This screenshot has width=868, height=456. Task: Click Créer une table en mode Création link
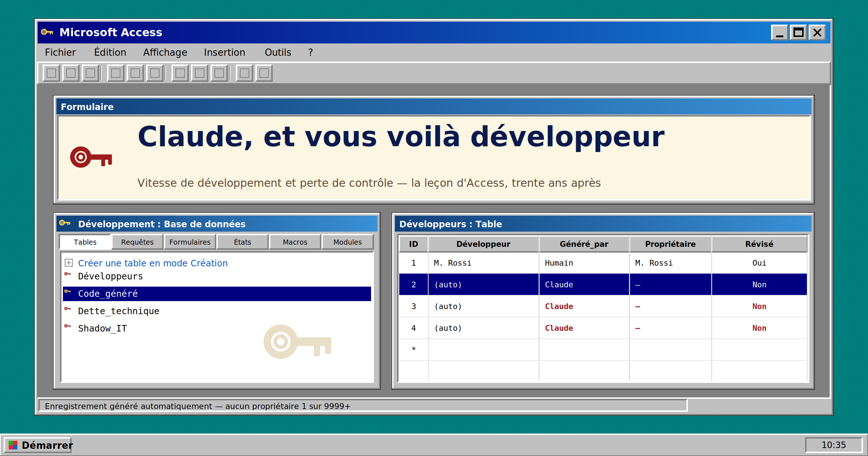pyautogui.click(x=153, y=263)
